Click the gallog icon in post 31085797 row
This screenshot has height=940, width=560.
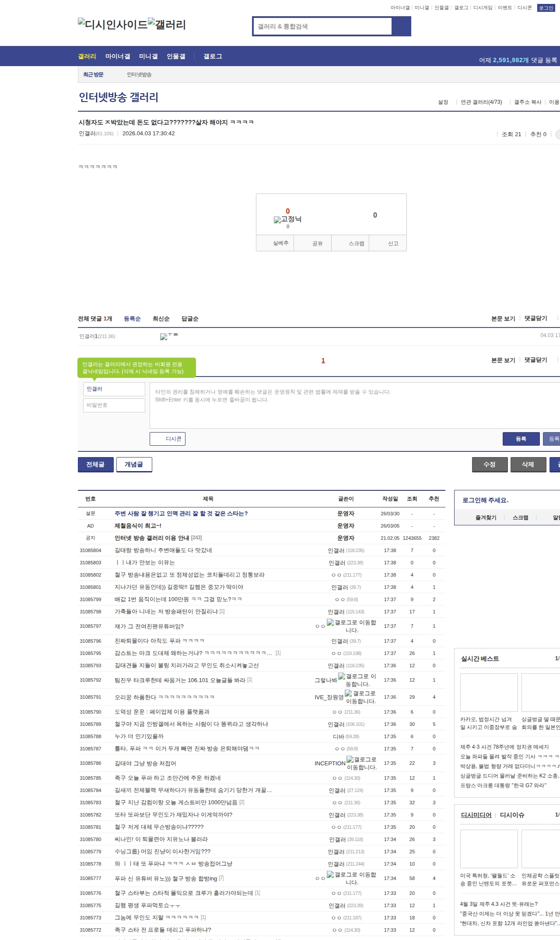330,622
